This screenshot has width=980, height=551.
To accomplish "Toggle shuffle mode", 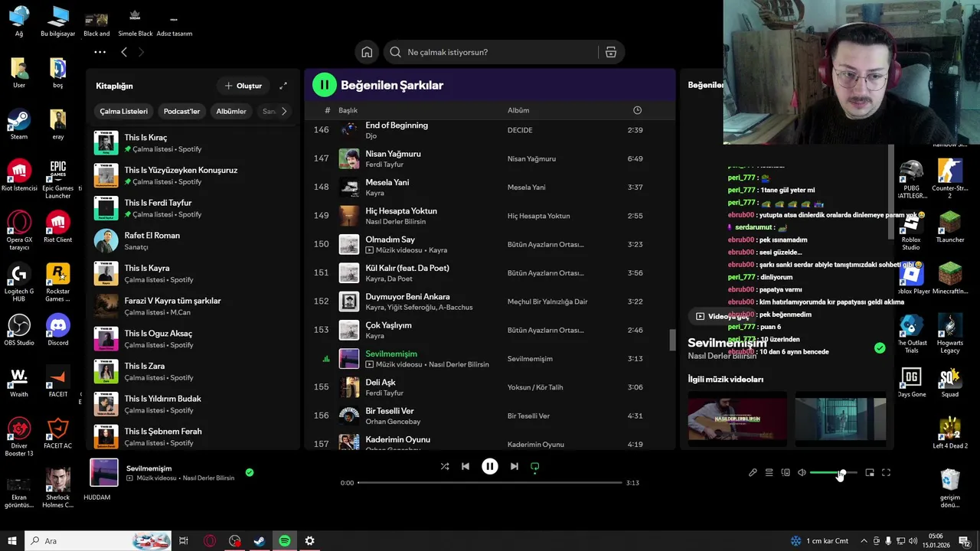I will [445, 466].
